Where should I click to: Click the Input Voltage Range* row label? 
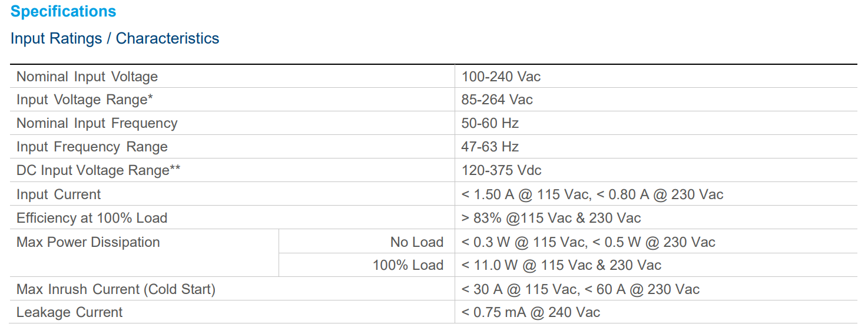click(x=85, y=100)
